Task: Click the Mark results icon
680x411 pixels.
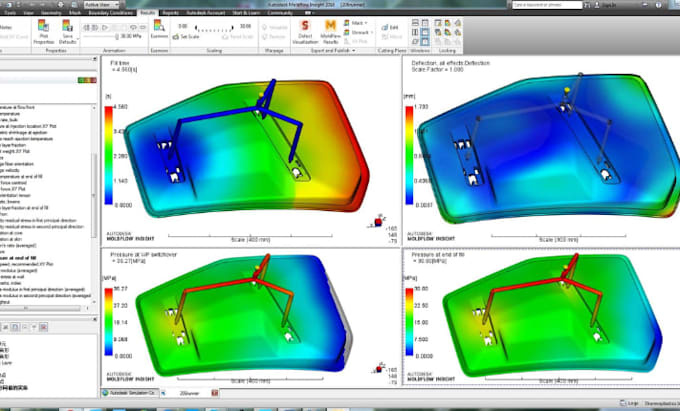Action: point(347,23)
